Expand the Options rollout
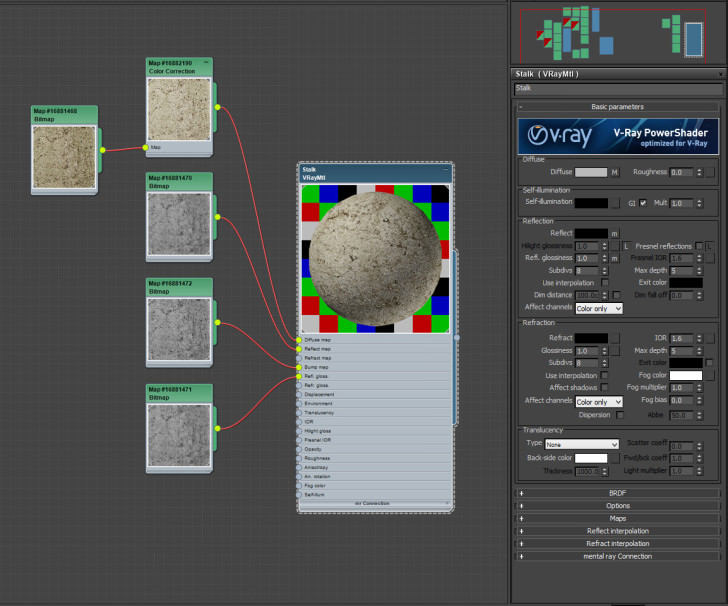Screen dimensions: 728x606 [618, 506]
